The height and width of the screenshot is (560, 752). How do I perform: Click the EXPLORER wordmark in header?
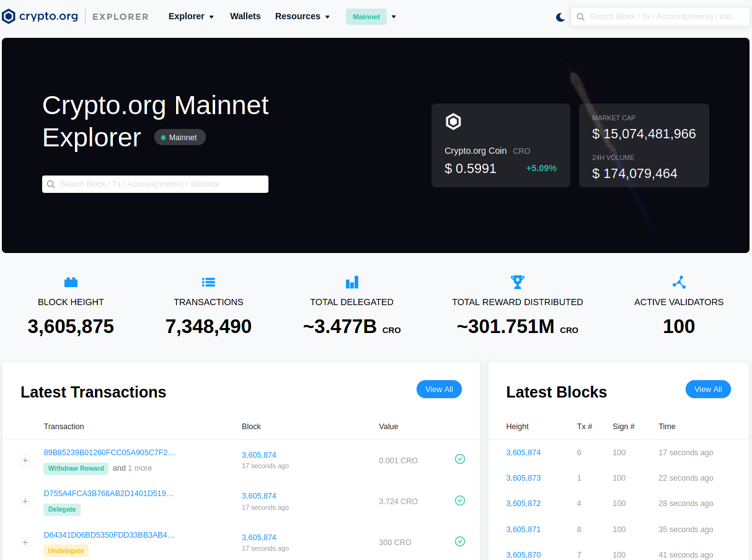click(120, 17)
